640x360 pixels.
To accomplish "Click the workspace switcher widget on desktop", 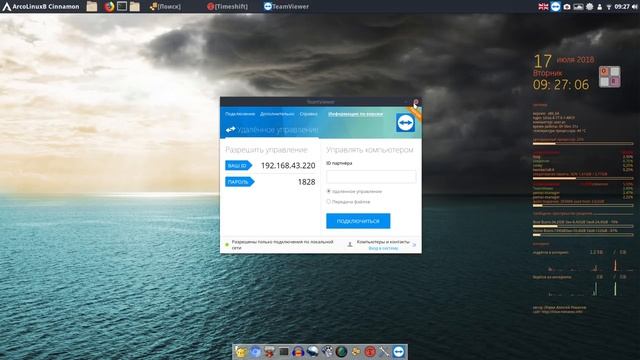I will (x=609, y=77).
